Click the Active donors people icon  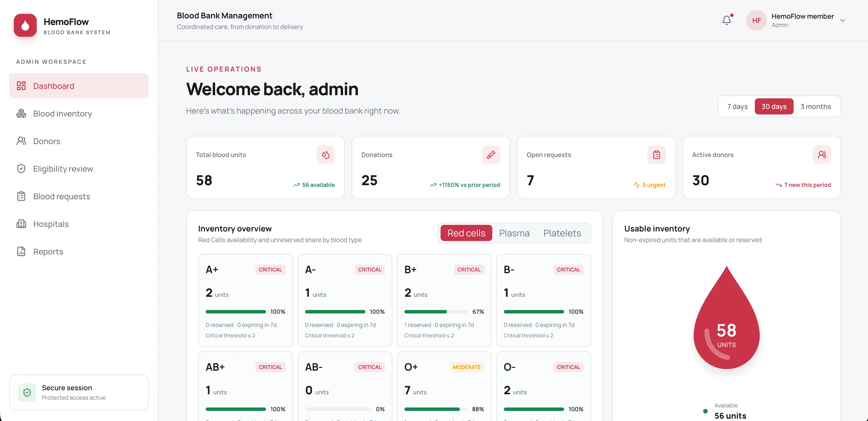822,155
